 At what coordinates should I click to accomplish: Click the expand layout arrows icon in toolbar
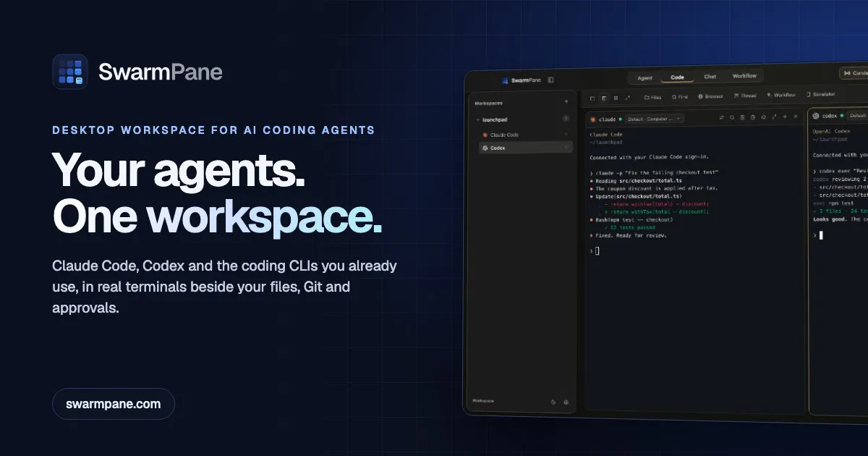(627, 98)
